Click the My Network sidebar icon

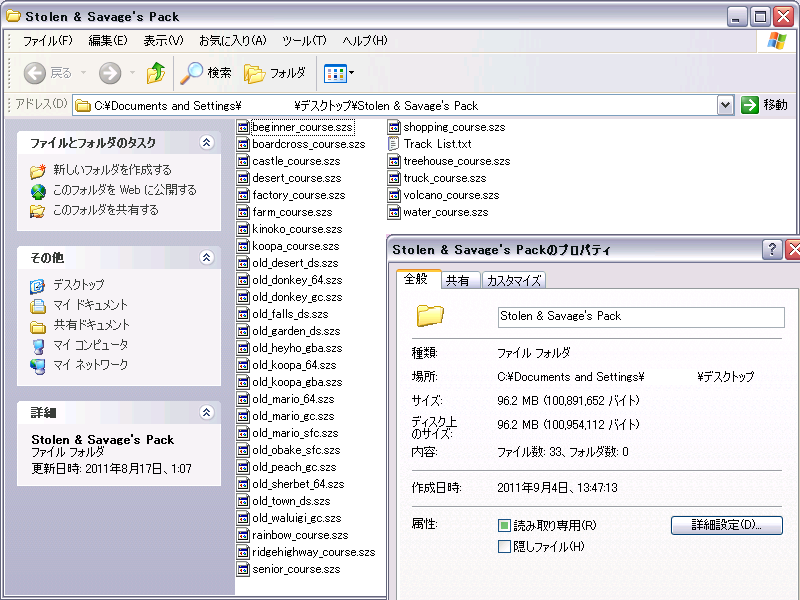pos(38,366)
